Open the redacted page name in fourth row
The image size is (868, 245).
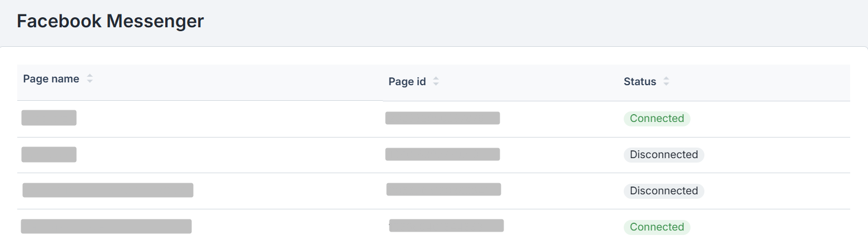106,226
